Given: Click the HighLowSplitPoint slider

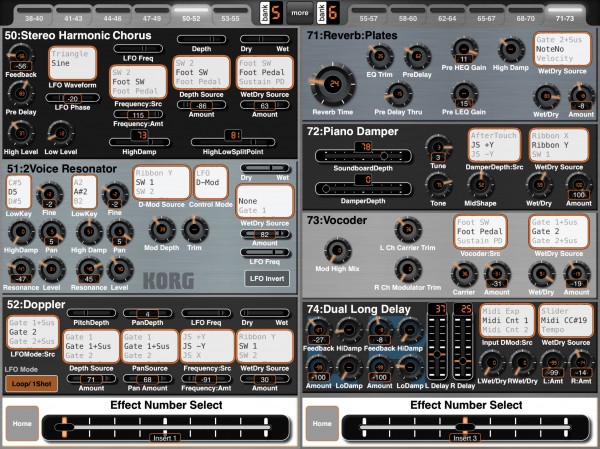Looking at the screenshot, I should (x=233, y=142).
